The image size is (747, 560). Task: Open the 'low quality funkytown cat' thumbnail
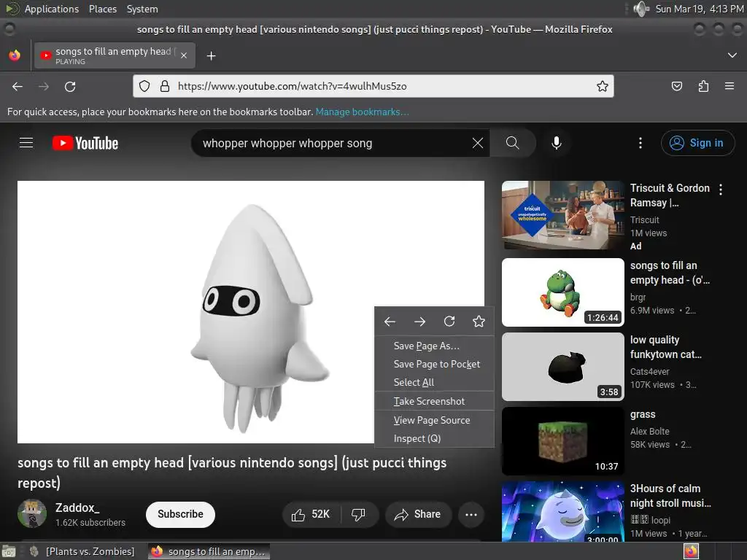point(563,367)
